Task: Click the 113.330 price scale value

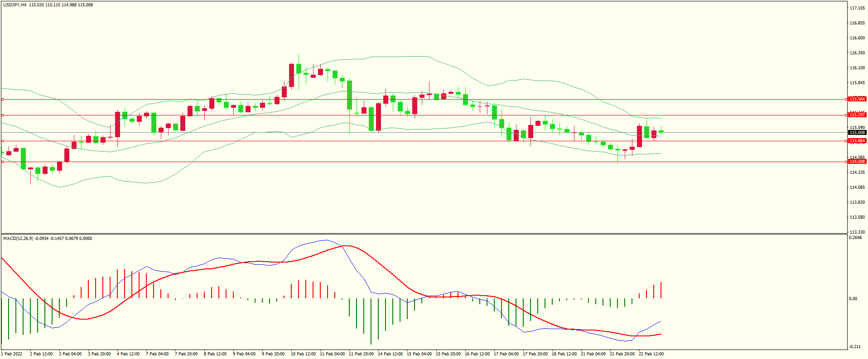Action: pyautogui.click(x=857, y=232)
